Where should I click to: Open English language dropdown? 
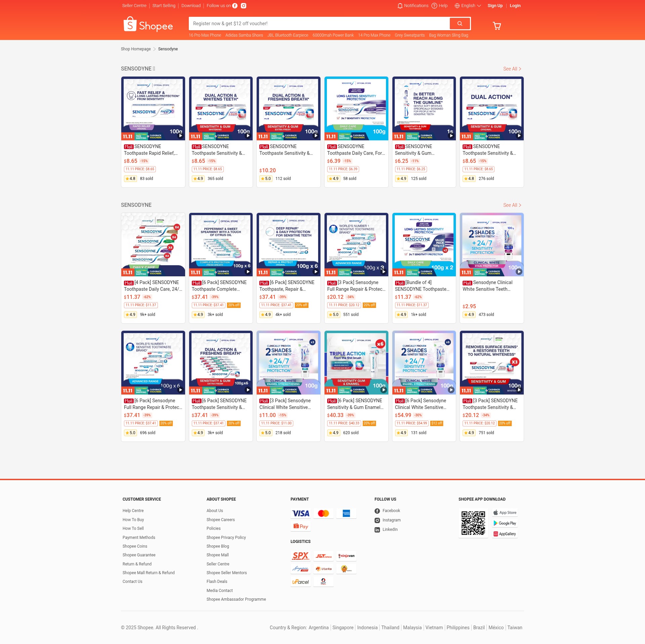point(468,6)
